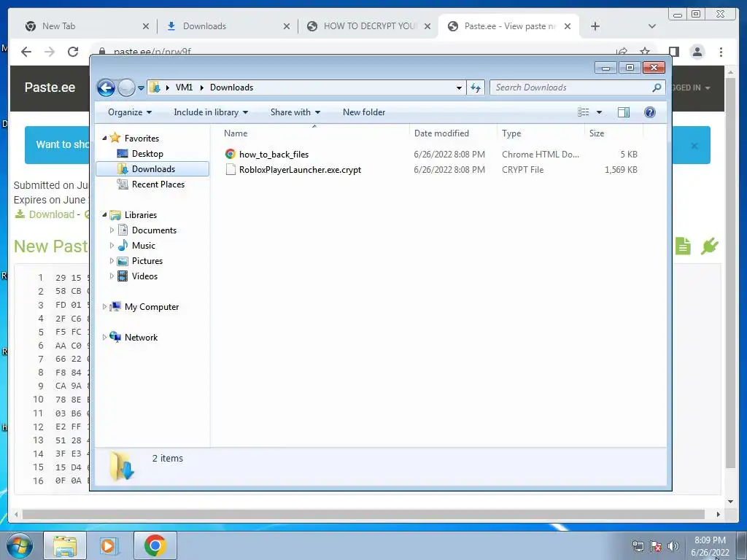This screenshot has width=747, height=560.
Task: Open a new Chrome tab with plus
Action: point(595,26)
